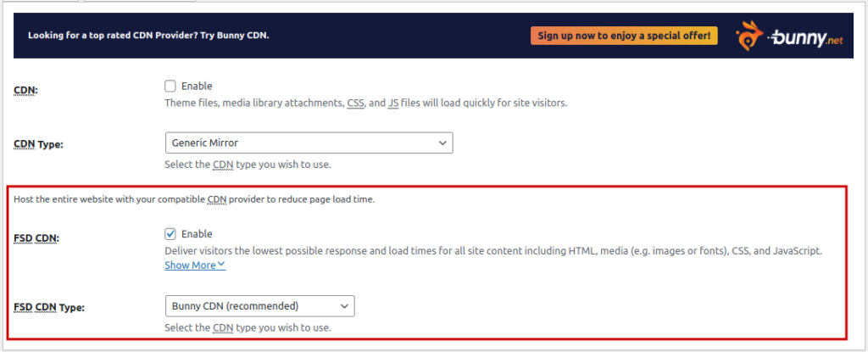Open the Bunny CDN (recommended) type selector
The image size is (868, 352).
click(259, 305)
